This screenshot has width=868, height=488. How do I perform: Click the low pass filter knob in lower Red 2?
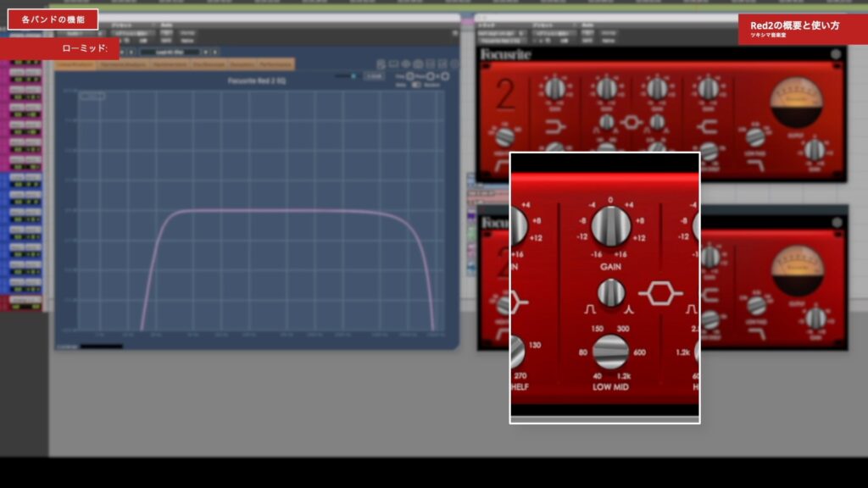click(x=756, y=305)
